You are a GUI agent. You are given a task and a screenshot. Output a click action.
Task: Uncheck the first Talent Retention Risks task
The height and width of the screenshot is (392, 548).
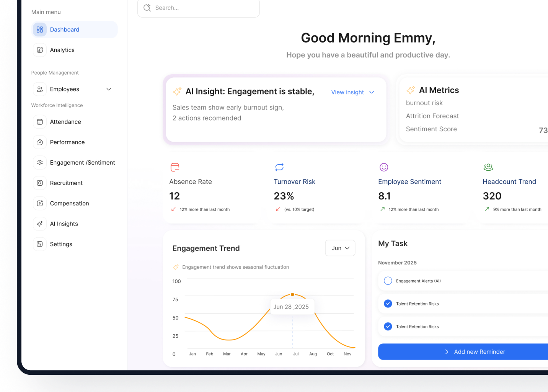tap(388, 304)
